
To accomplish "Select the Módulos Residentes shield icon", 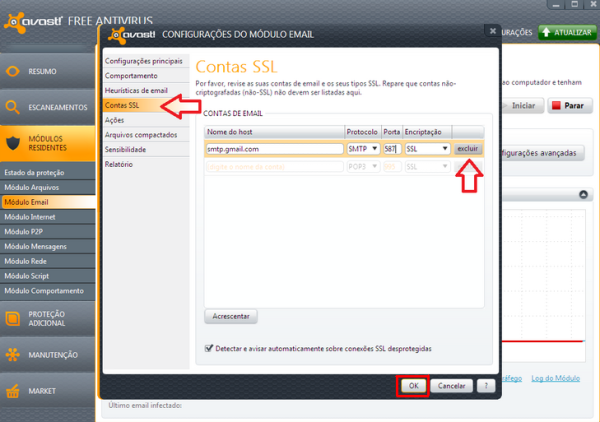I will point(13,143).
